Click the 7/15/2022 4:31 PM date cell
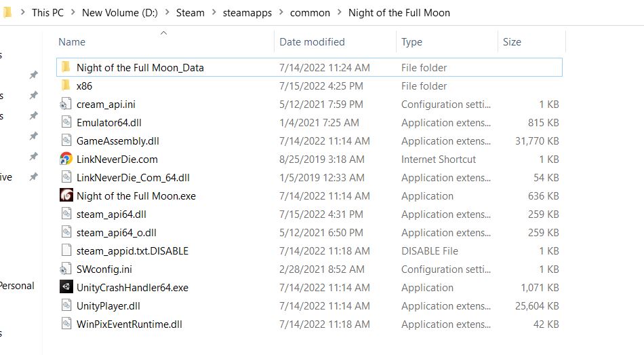The image size is (644, 355). coord(321,214)
